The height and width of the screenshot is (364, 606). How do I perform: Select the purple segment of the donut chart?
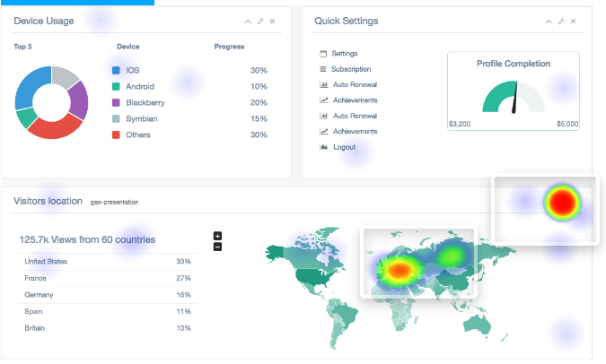point(79,101)
